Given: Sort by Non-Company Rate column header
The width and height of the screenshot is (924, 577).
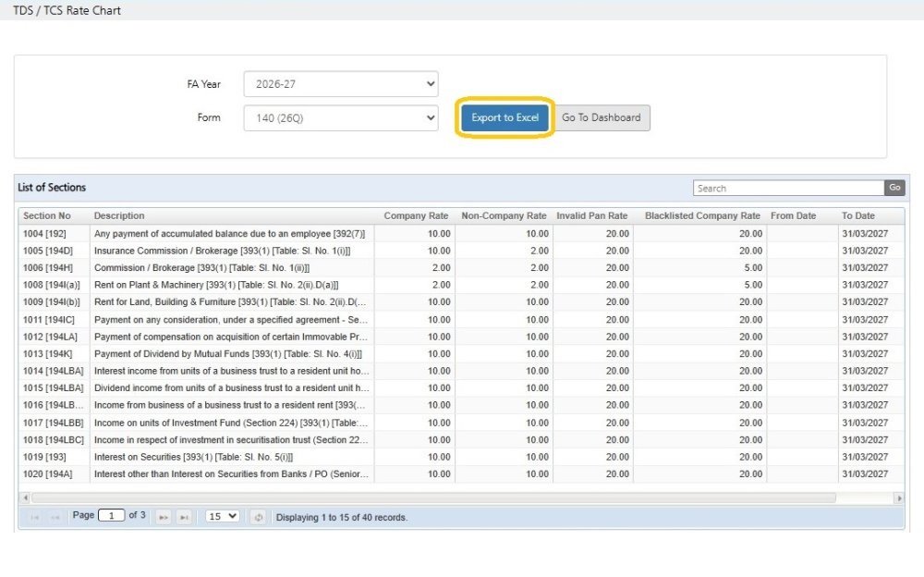Looking at the screenshot, I should click(x=504, y=216).
